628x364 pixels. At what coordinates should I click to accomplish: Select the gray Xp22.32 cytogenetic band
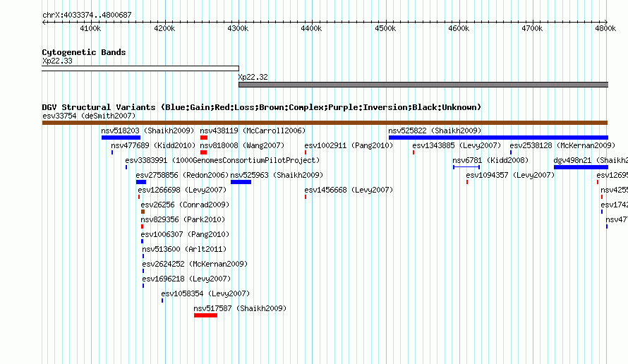click(x=423, y=85)
